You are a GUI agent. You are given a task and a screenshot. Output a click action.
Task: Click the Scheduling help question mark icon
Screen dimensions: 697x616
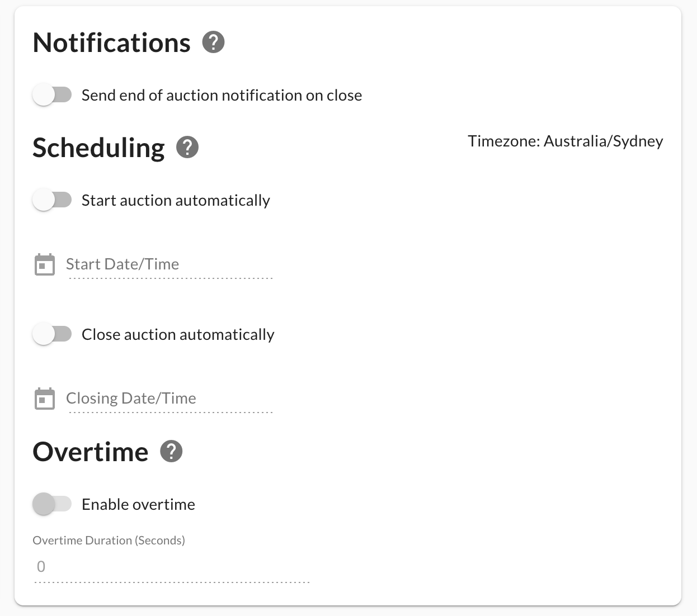click(x=187, y=148)
